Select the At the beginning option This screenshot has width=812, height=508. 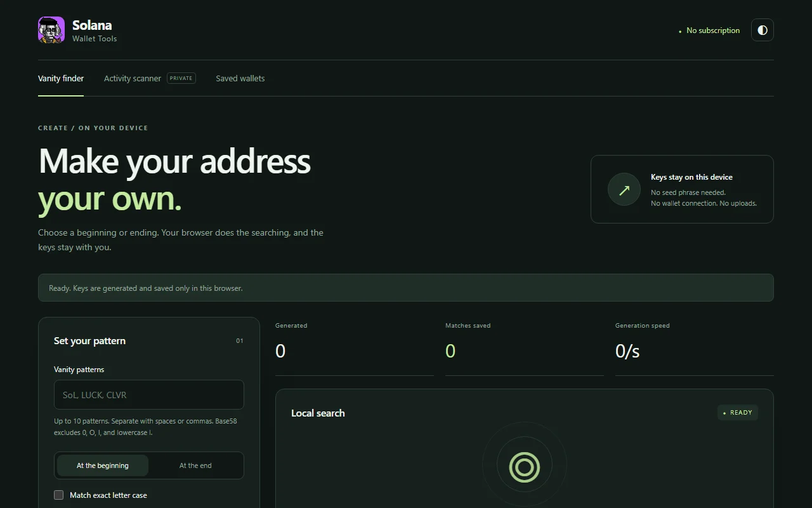pos(103,465)
